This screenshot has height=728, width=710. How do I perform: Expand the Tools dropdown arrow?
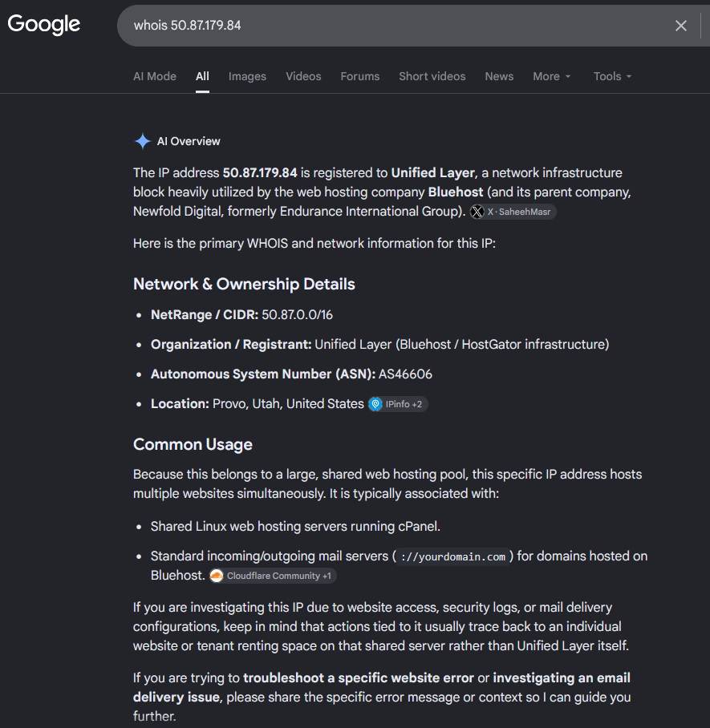629,77
